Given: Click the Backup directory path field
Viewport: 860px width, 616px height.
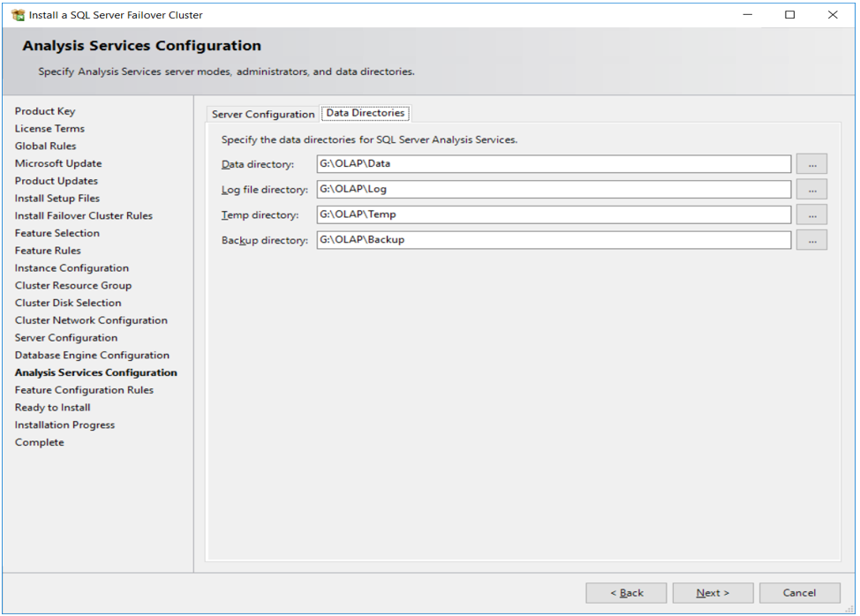Looking at the screenshot, I should 554,240.
